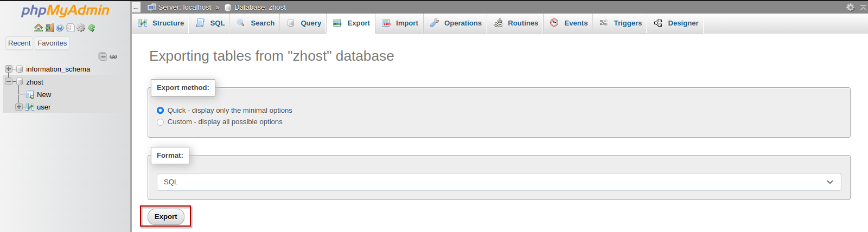
Task: Open phpMyAdmin documentation help icon
Action: (x=60, y=28)
